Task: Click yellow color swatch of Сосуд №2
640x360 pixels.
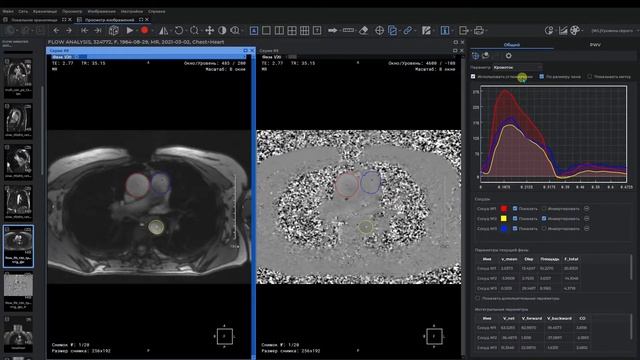Action: [x=504, y=219]
